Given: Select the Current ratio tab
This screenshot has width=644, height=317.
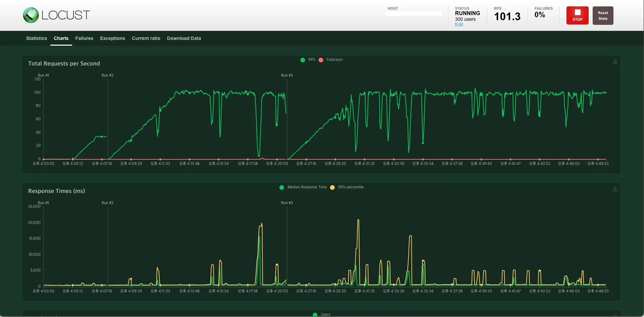Looking at the screenshot, I should 146,38.
